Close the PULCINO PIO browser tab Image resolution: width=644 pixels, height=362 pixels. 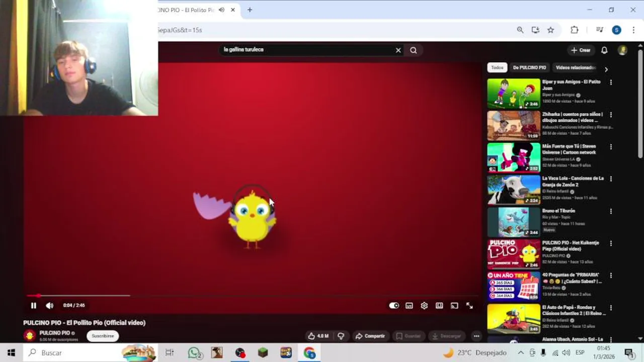[x=233, y=10]
